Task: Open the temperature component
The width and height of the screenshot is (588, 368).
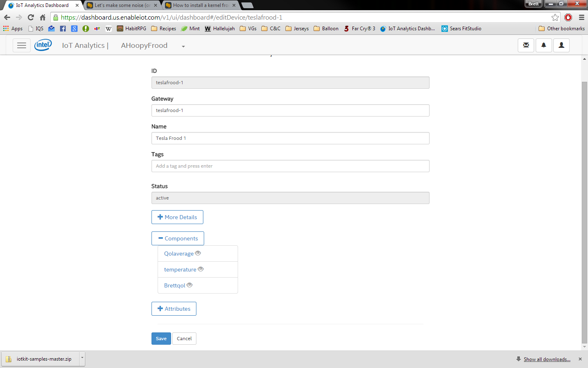Action: click(x=180, y=269)
